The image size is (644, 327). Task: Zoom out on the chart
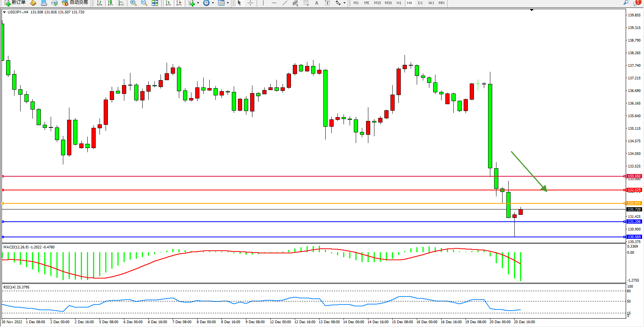tap(144, 3)
